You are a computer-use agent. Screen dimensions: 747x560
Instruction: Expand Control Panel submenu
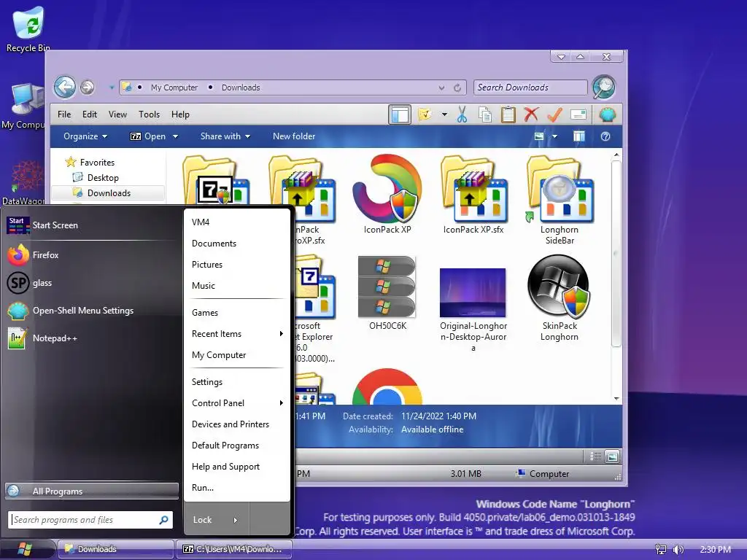(x=237, y=402)
